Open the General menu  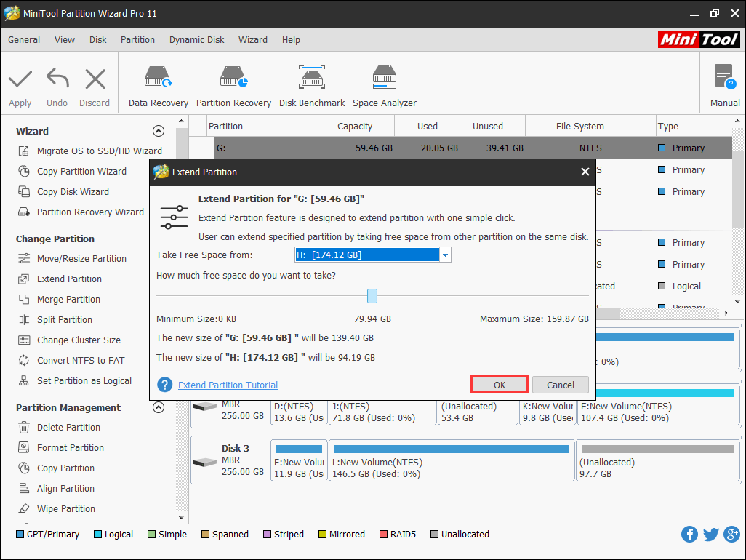tap(24, 39)
